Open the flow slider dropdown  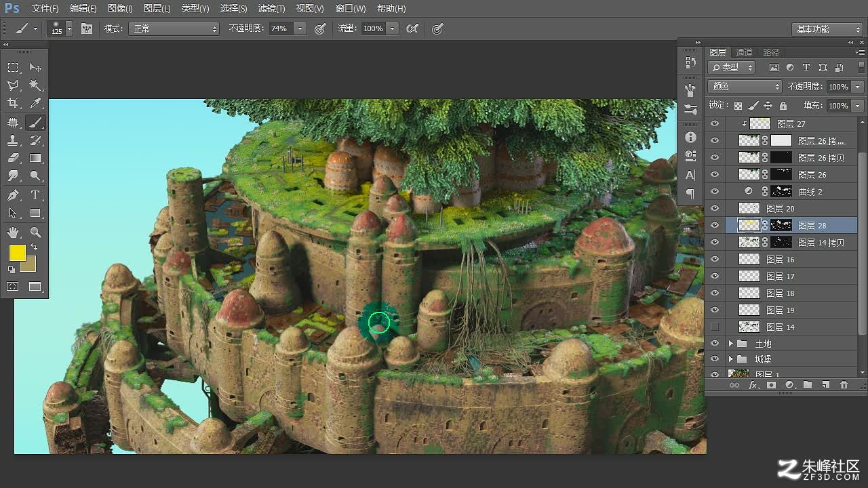pos(393,28)
